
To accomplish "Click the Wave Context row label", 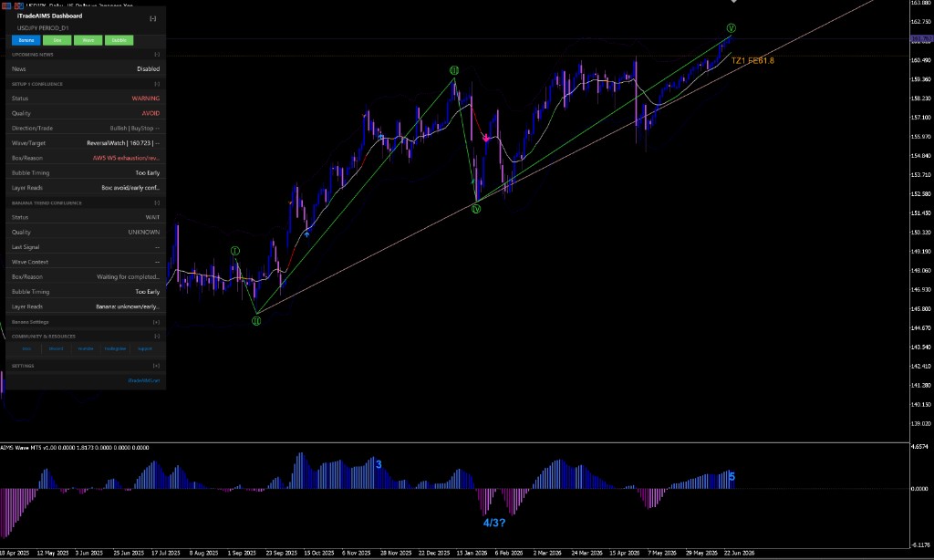I will [x=30, y=262].
